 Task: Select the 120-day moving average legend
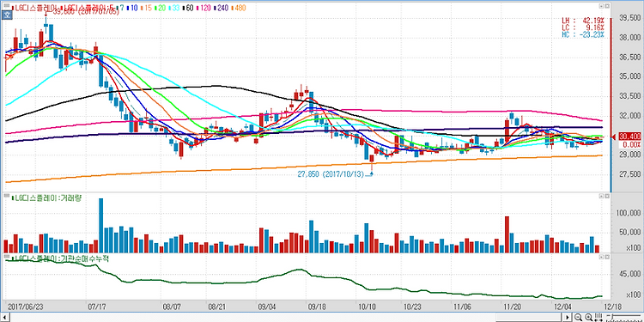(x=204, y=8)
